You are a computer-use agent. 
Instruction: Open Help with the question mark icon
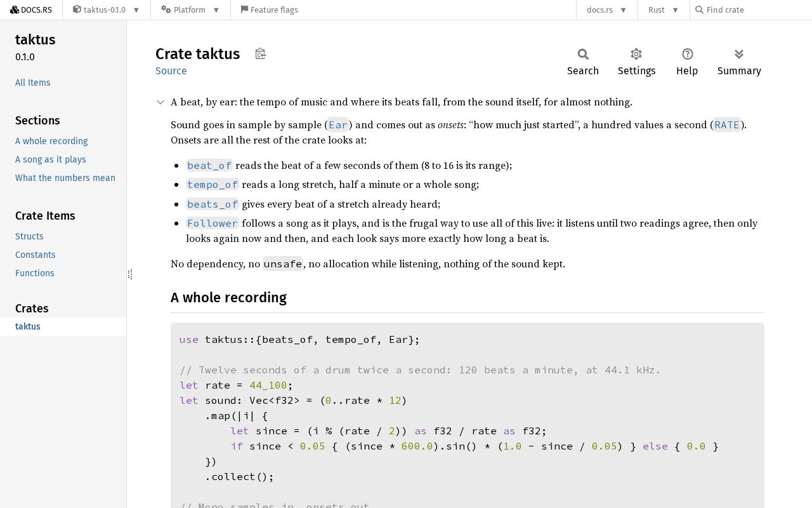[x=687, y=62]
